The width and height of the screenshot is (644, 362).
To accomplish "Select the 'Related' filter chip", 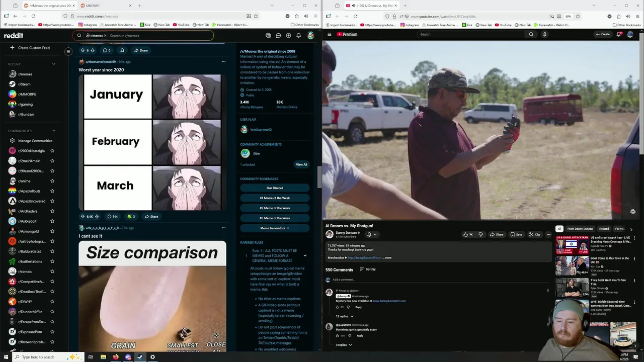I will pyautogui.click(x=604, y=229).
